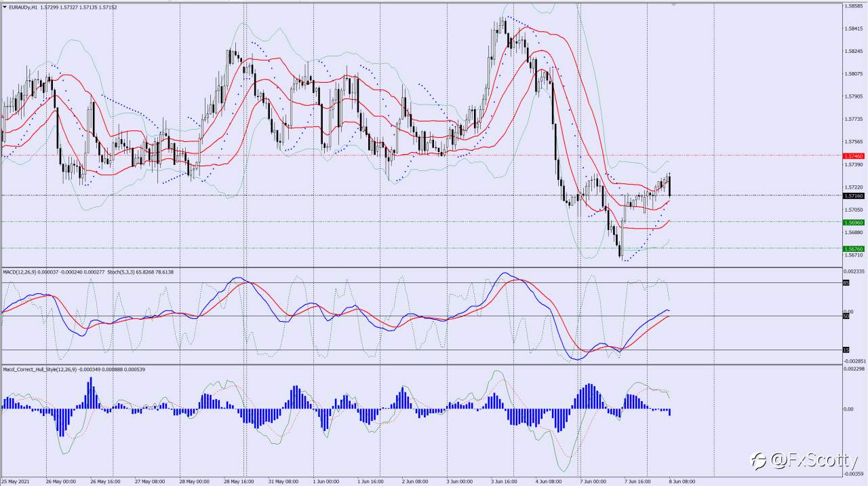The image size is (868, 486).
Task: Click the 0.002335 MACD scale value
Action: [x=855, y=271]
